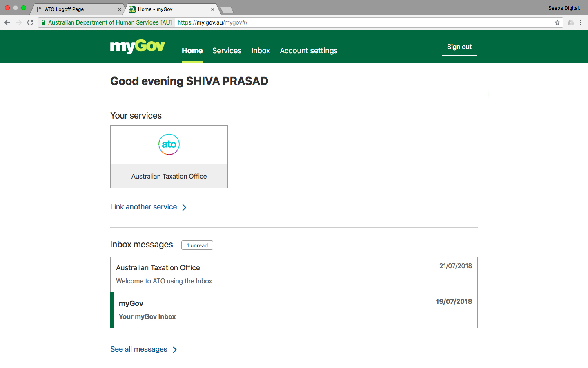Open the Services navigation item
The width and height of the screenshot is (588, 368).
tap(227, 51)
